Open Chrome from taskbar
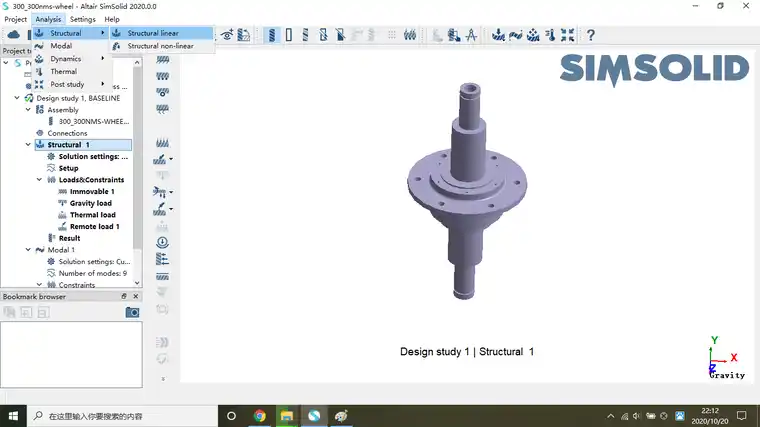This screenshot has width=760, height=427. [260, 416]
